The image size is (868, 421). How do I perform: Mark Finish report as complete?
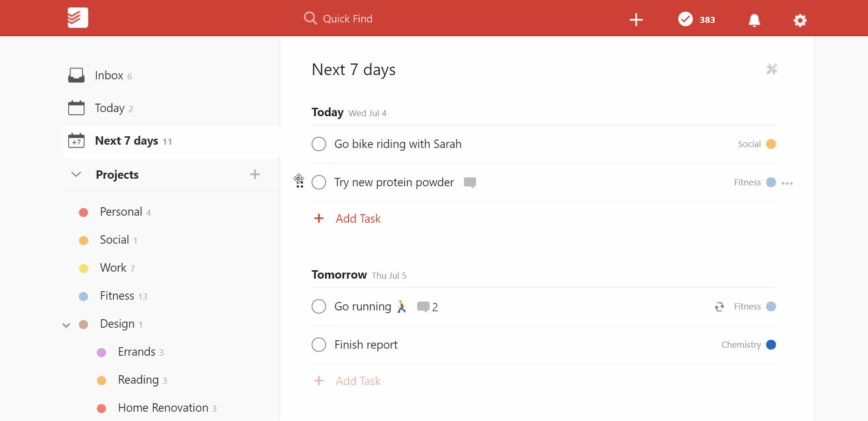click(319, 345)
